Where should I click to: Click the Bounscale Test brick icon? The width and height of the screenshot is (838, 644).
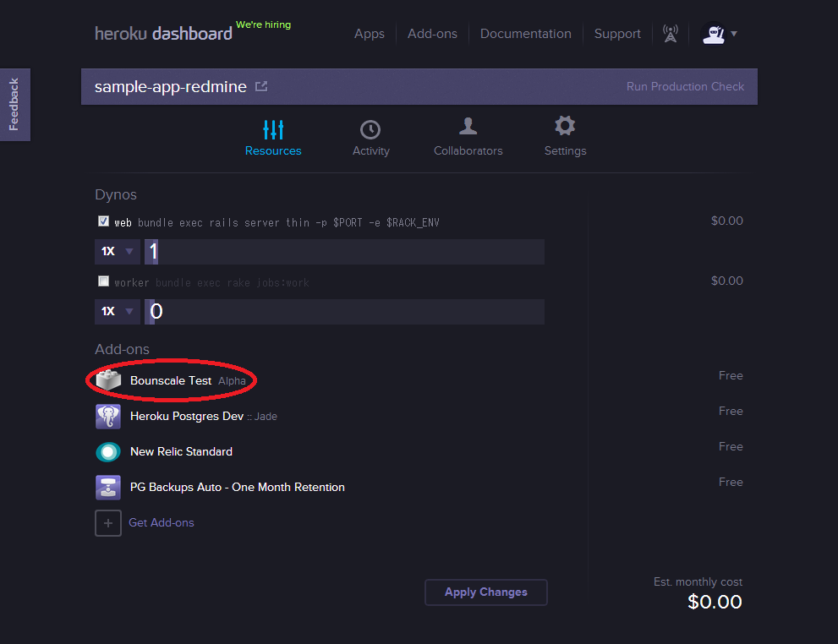[x=108, y=380]
